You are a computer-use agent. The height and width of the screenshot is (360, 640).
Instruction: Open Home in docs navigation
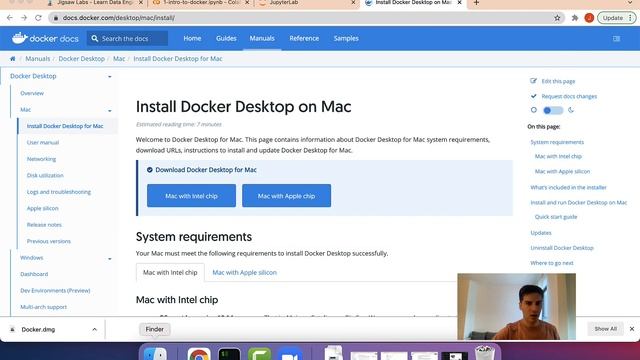(192, 38)
